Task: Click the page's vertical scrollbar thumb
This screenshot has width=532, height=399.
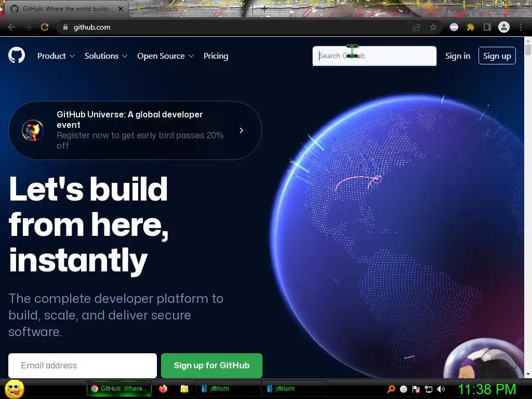Action: 528,50
